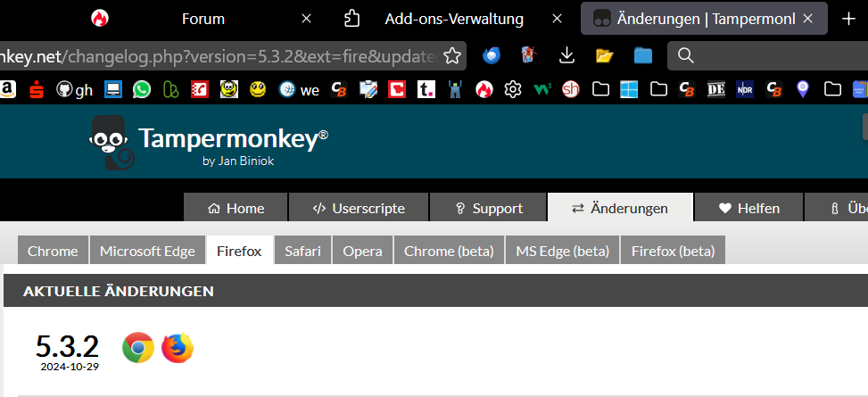Open the blue figure with raised arms bookmark
868x397 pixels.
point(455,89)
